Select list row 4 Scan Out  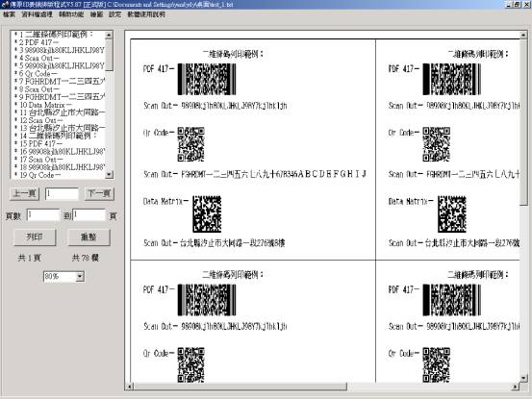click(59, 58)
